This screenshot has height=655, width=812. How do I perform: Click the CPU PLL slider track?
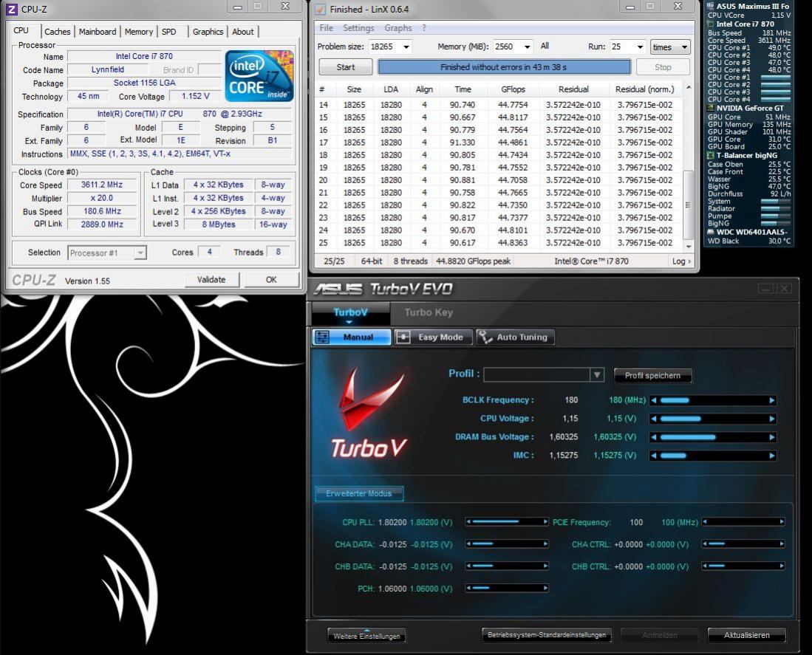click(x=506, y=522)
